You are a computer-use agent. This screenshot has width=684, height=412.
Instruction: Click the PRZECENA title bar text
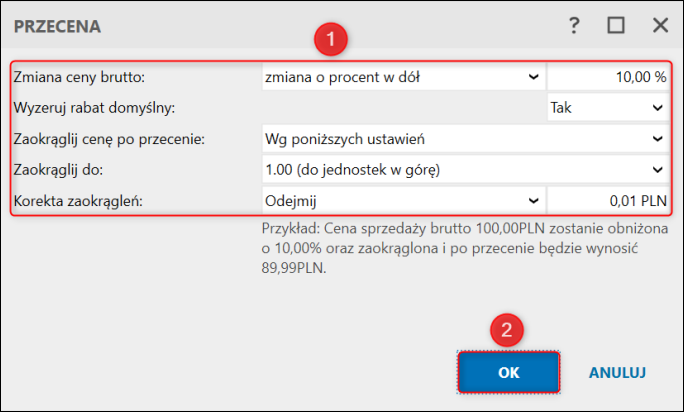click(56, 26)
